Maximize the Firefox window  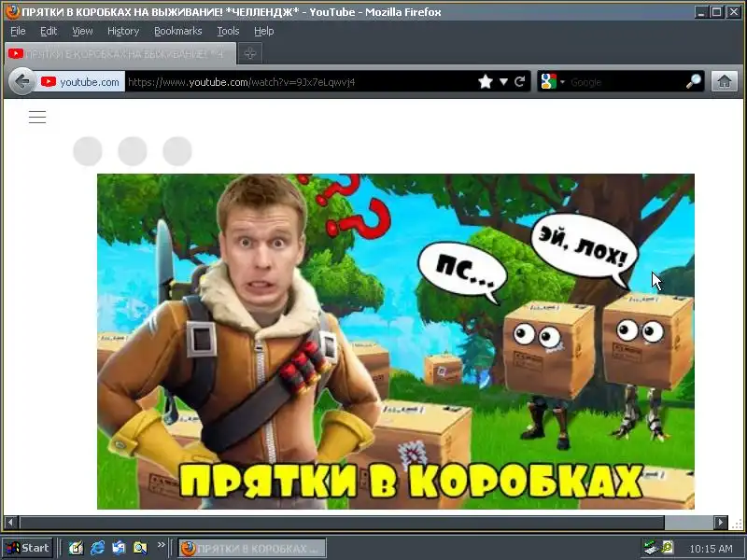716,12
